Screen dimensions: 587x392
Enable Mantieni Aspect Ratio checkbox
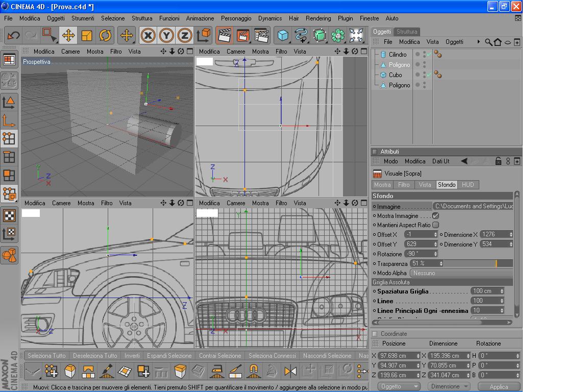(435, 225)
